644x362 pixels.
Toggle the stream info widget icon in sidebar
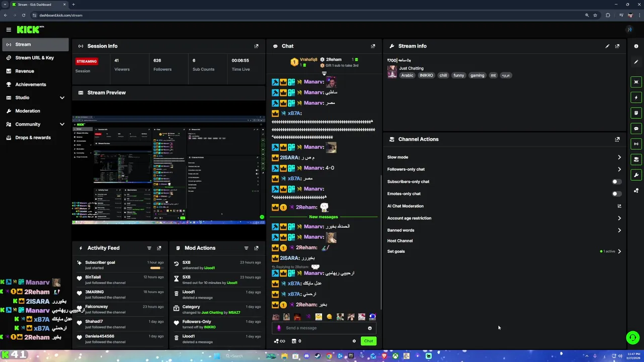point(636,159)
